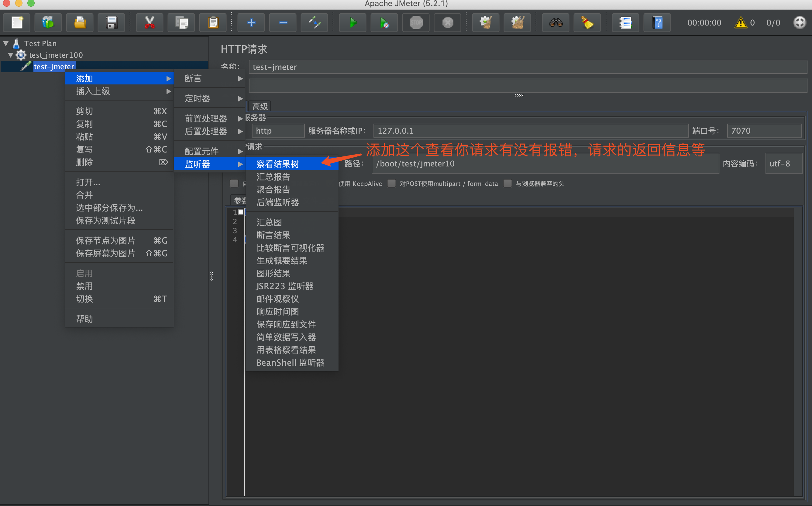The height and width of the screenshot is (506, 812).
Task: Add the 察看结果树 listener
Action: pos(292,164)
